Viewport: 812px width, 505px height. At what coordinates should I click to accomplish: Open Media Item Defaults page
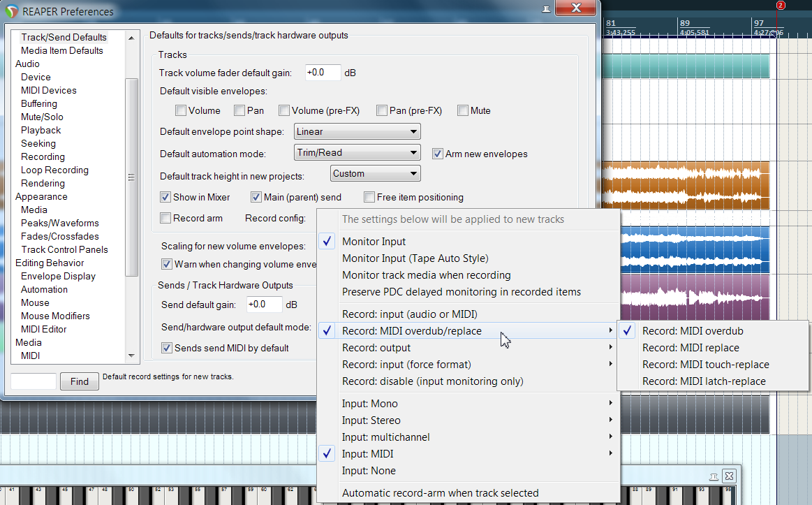click(x=61, y=50)
